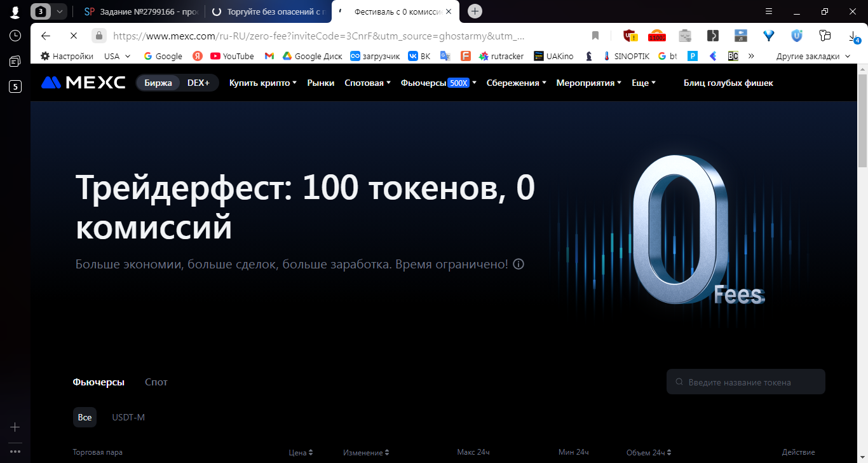
Task: Expand the Фьючерсы 500X menu
Action: [438, 83]
